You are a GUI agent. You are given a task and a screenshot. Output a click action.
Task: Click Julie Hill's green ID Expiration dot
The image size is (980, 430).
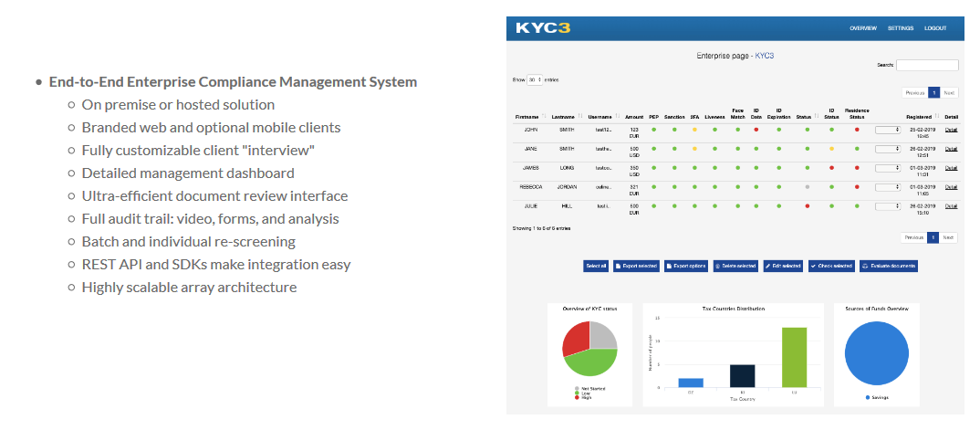coord(778,205)
